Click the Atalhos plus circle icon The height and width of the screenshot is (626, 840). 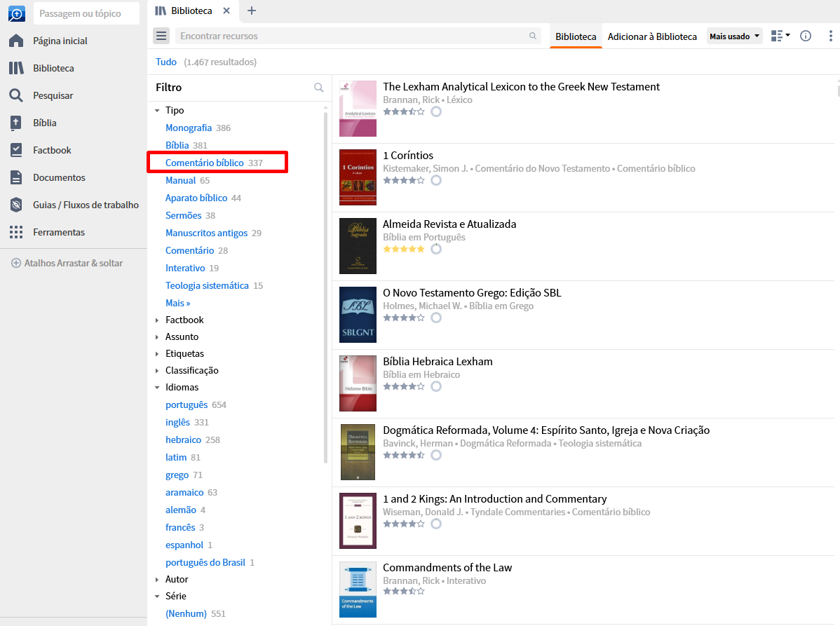coord(16,263)
